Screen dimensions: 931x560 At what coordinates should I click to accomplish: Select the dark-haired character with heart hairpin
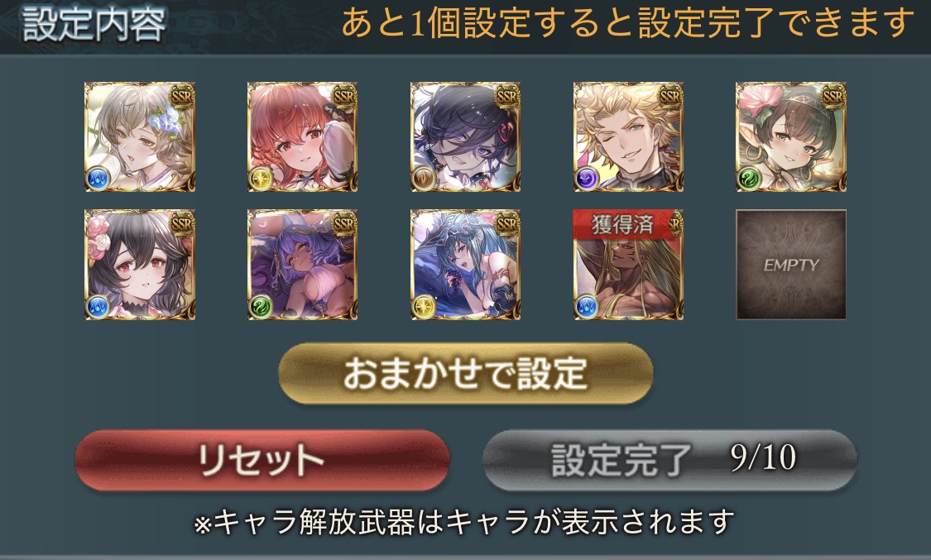pos(465,137)
